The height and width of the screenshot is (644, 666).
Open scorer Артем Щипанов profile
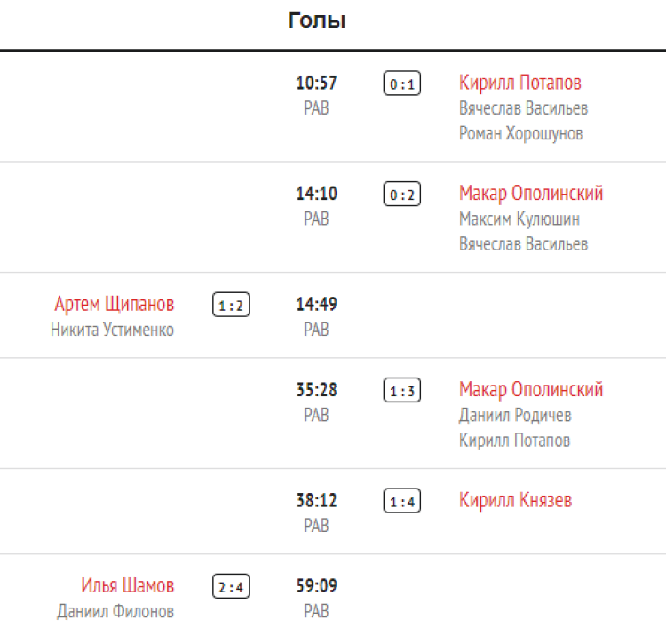click(115, 305)
